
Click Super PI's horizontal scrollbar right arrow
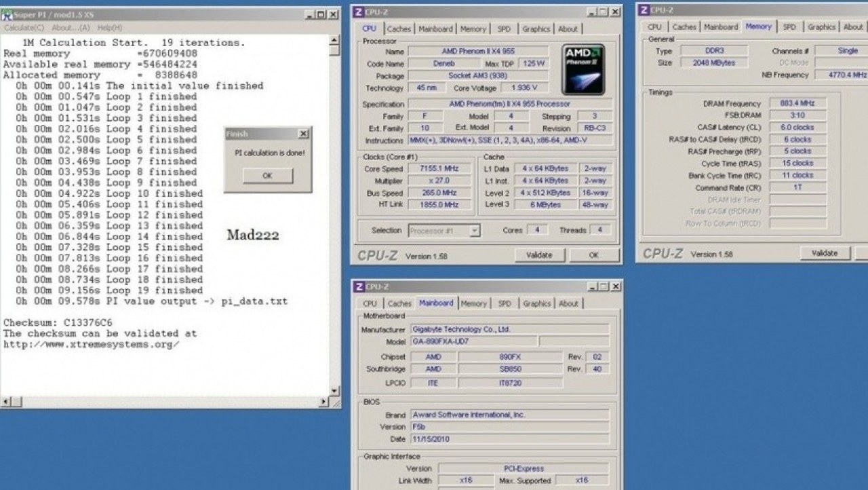(323, 402)
